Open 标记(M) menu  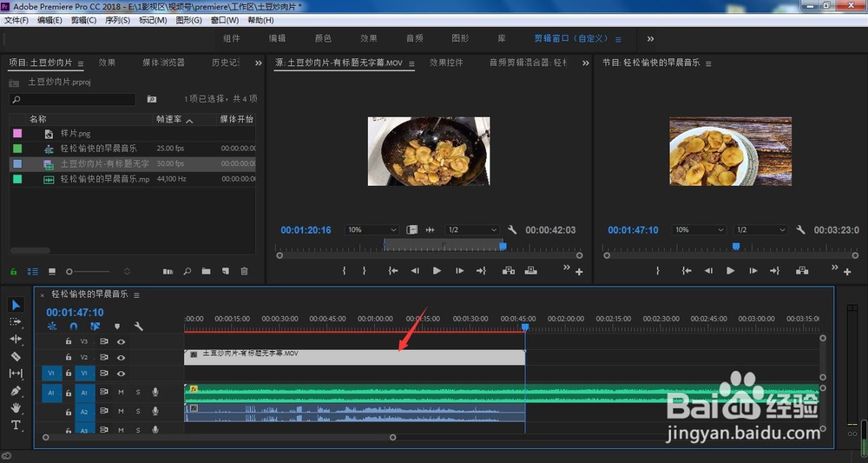153,20
